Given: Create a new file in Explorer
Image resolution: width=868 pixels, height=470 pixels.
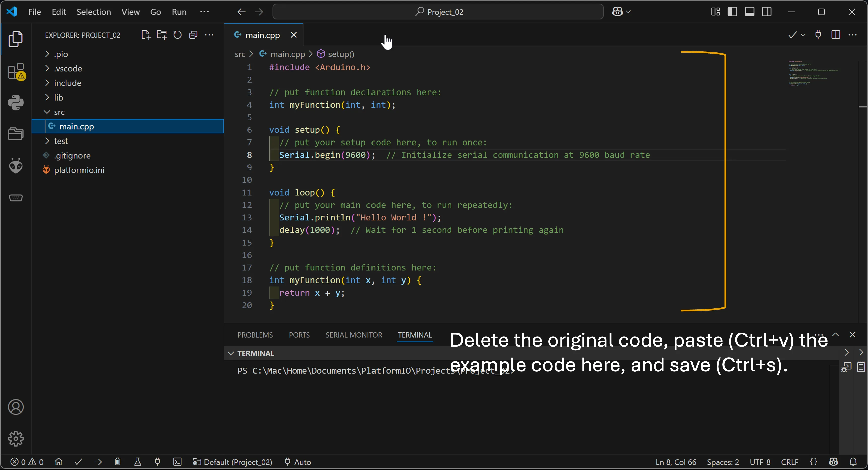Looking at the screenshot, I should (x=146, y=35).
